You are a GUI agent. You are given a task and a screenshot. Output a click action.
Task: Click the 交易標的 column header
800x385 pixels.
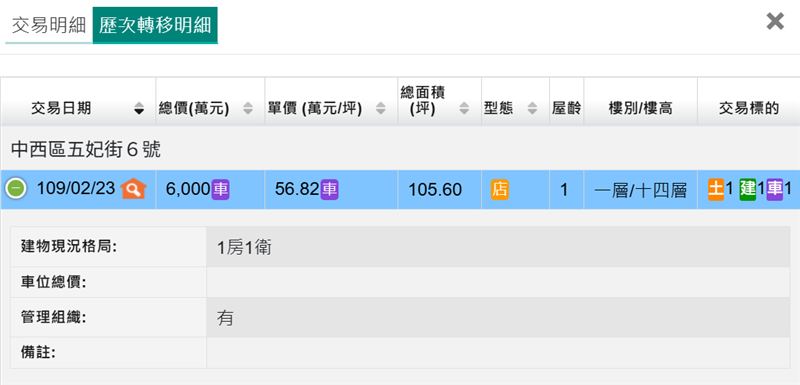[x=748, y=102]
